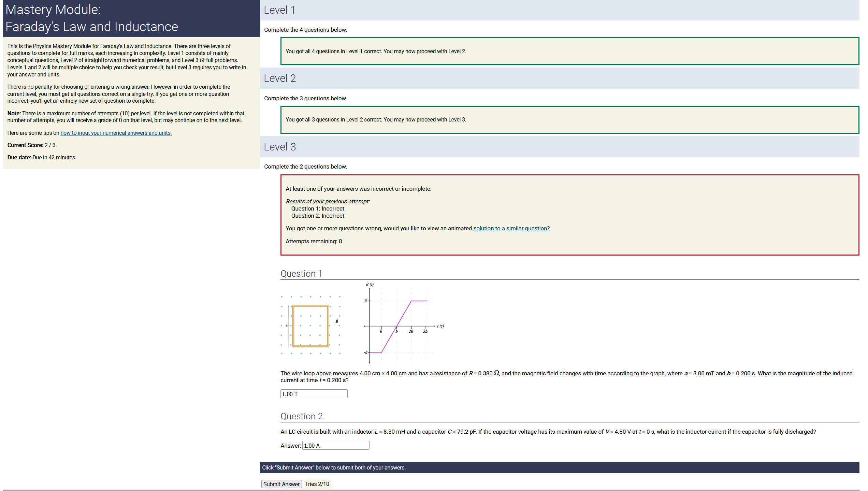Click the square wire loop diagram

pos(310,326)
